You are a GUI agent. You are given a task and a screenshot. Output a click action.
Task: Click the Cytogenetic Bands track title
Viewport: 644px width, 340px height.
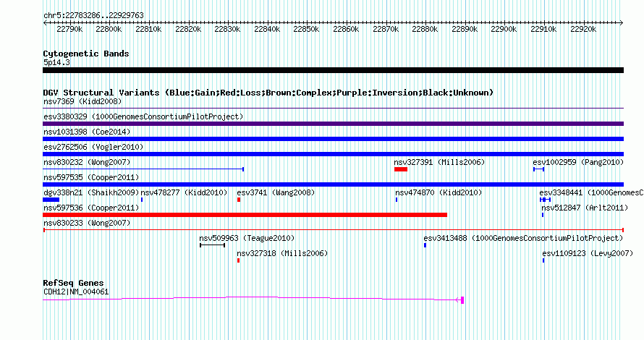tap(86, 54)
